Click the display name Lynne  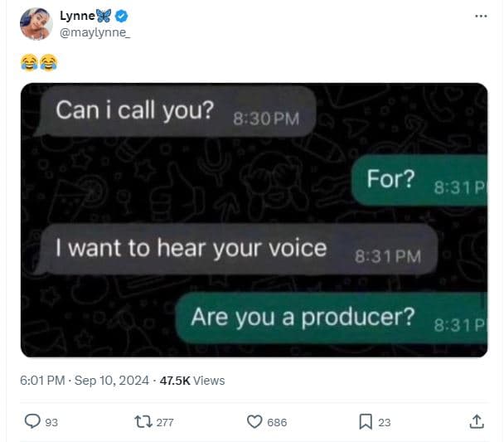pyautogui.click(x=77, y=16)
